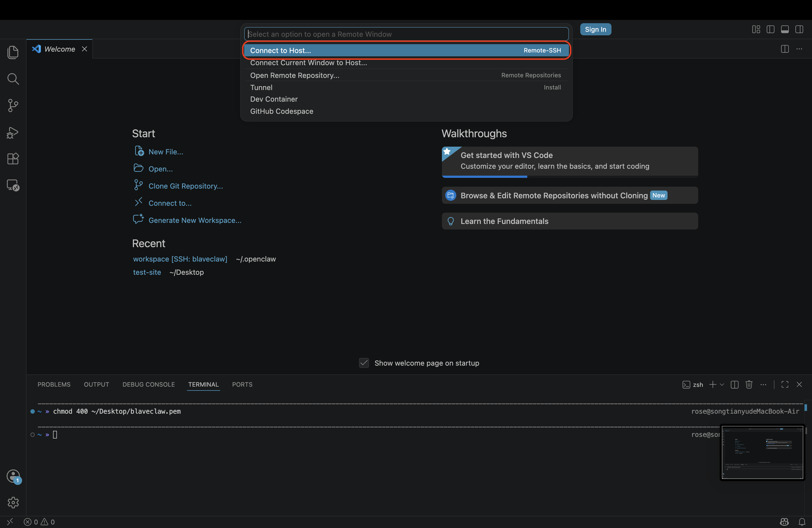The width and height of the screenshot is (812, 528).
Task: Open the Search view in activity bar
Action: pos(13,79)
